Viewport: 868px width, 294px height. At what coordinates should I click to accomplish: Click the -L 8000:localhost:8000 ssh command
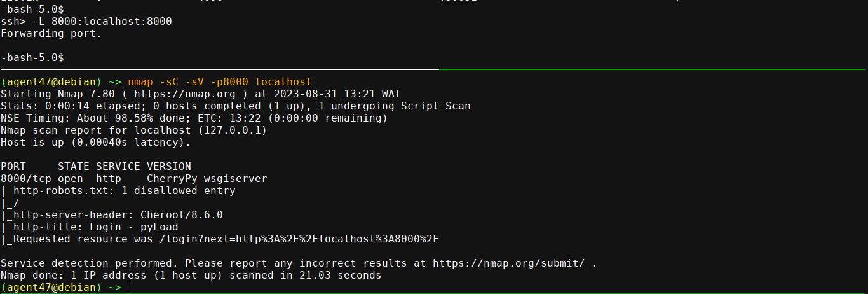click(102, 22)
